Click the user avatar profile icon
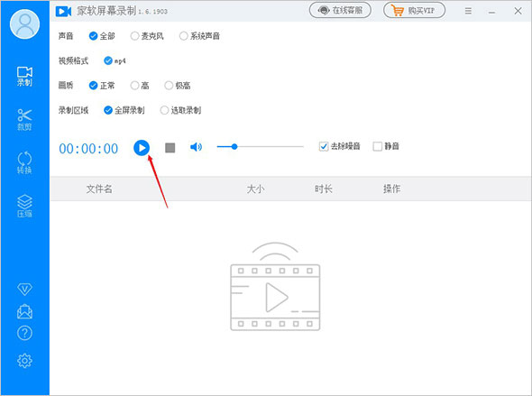Screen dimensions: 532x396 24,24
